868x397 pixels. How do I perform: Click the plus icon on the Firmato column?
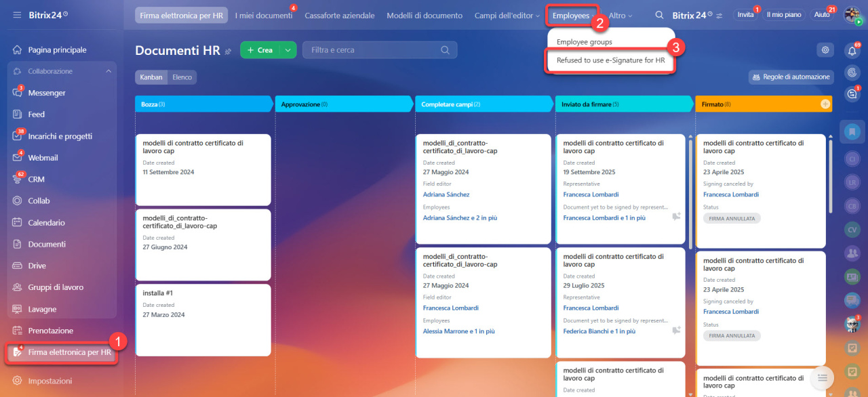[x=825, y=104]
